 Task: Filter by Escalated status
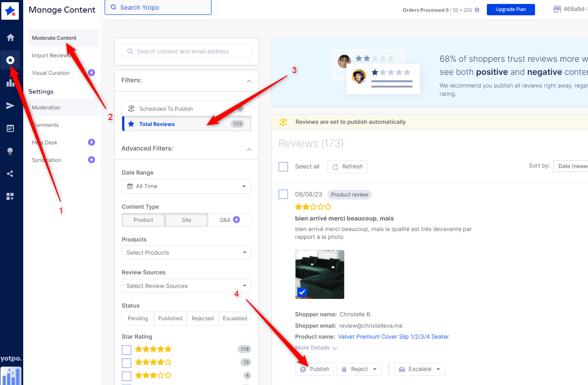235,318
